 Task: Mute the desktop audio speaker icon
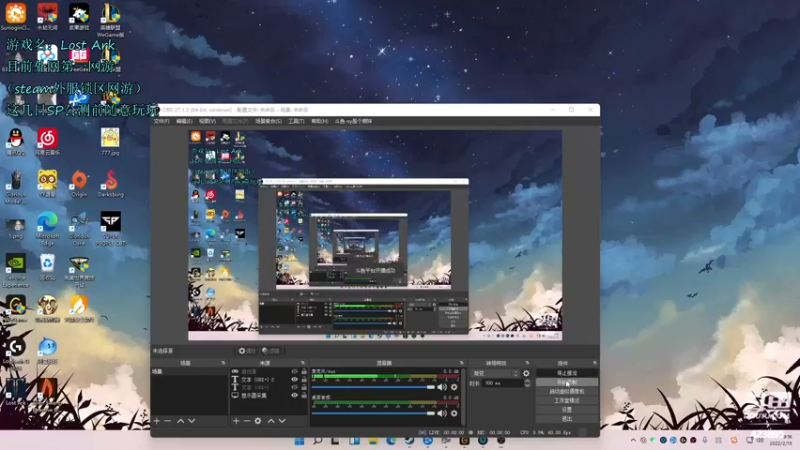point(442,413)
